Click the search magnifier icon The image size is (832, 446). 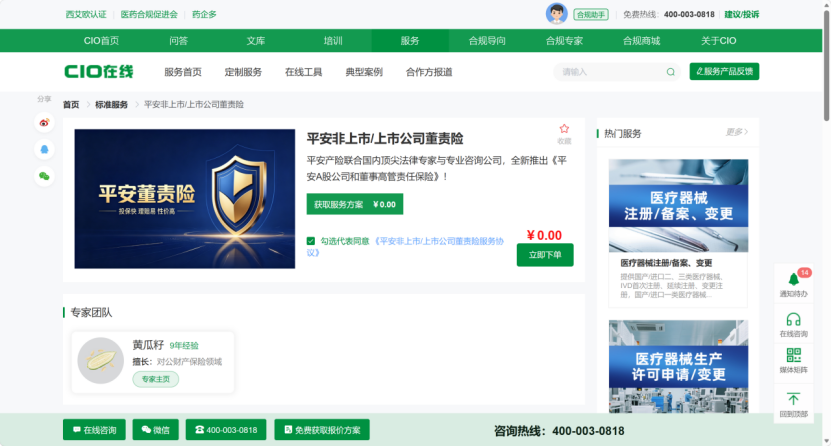671,72
